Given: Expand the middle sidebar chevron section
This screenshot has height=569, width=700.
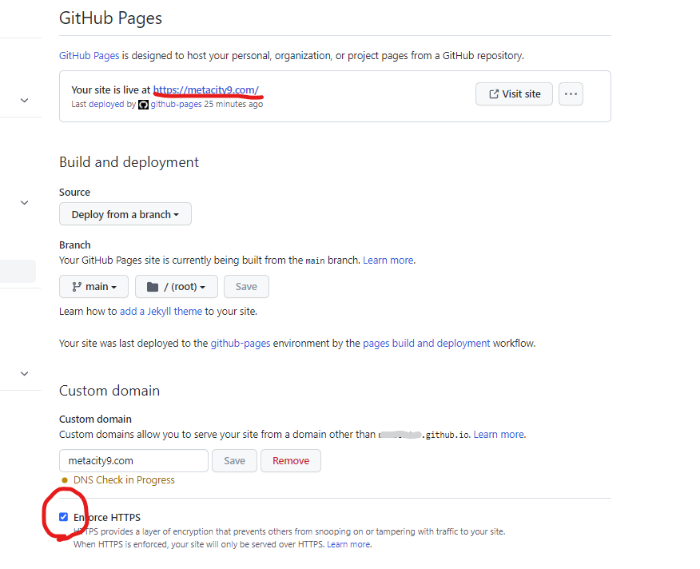Looking at the screenshot, I should [x=24, y=202].
